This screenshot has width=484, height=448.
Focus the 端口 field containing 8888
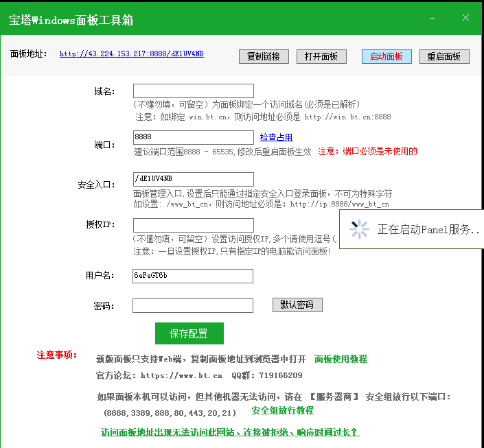click(194, 137)
